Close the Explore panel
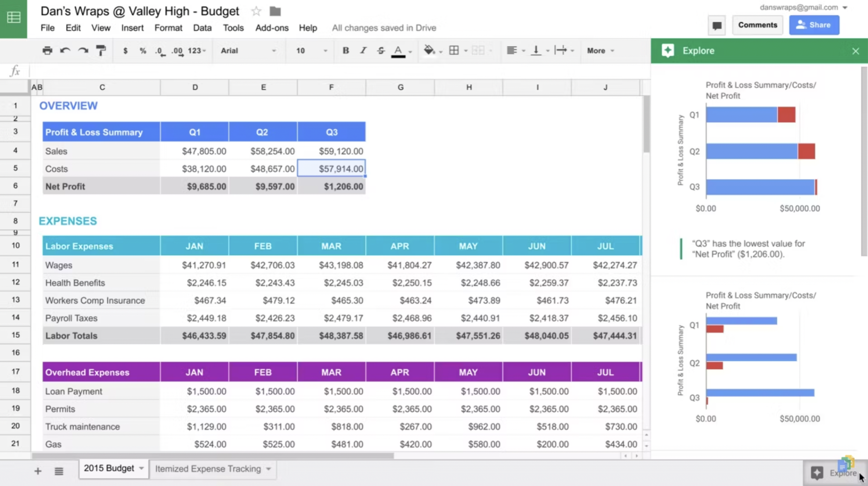Viewport: 868px width, 486px height. 856,51
